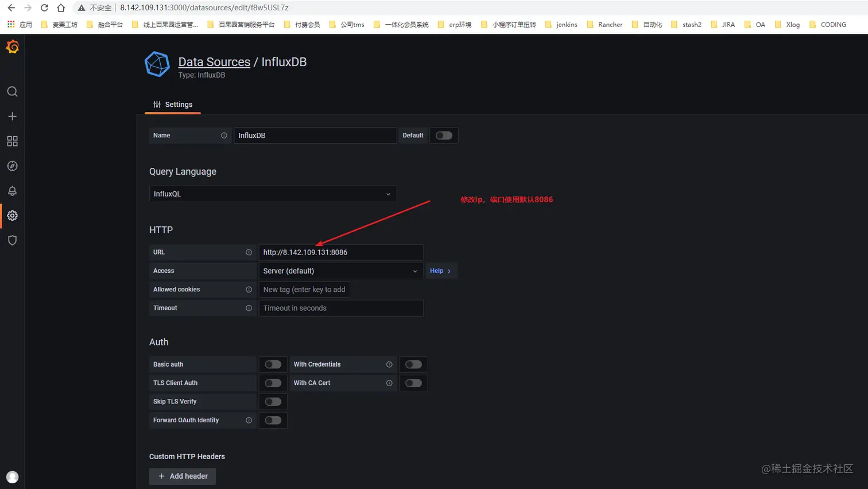The image size is (868, 489).
Task: Open the Server Admin shield icon
Action: point(12,240)
